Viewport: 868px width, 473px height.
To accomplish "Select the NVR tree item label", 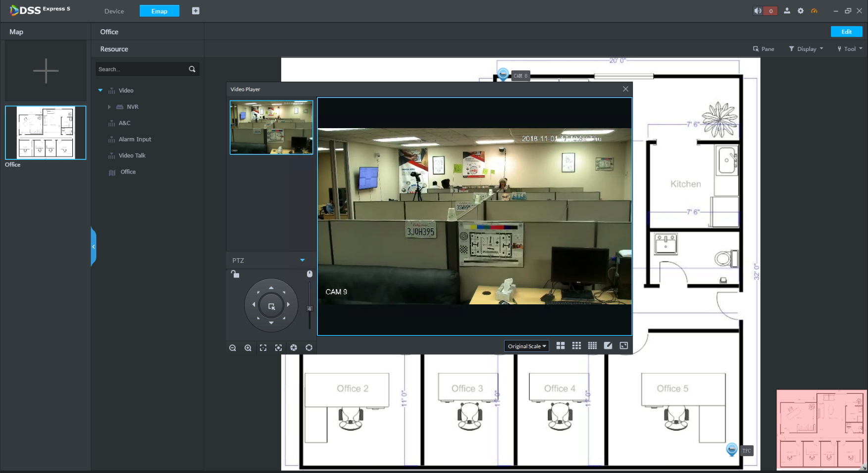I will [133, 107].
